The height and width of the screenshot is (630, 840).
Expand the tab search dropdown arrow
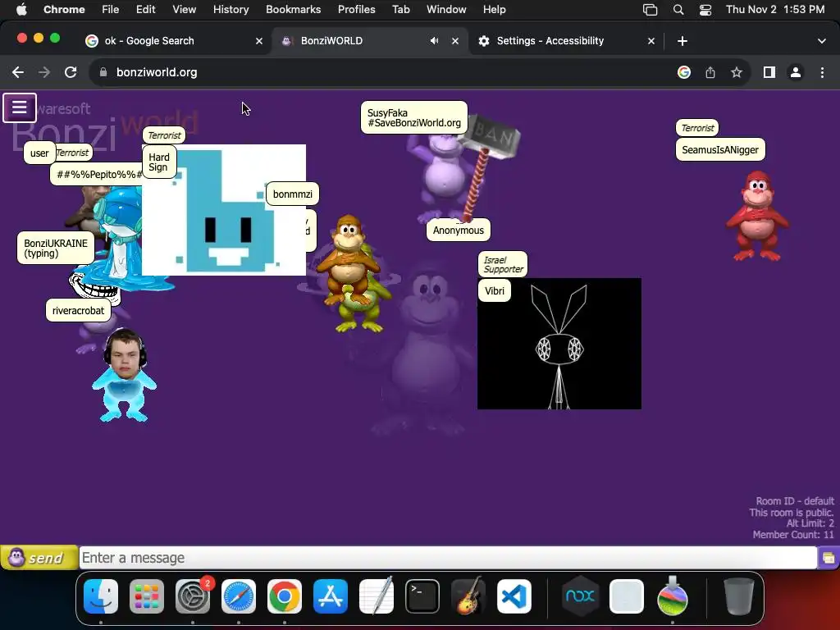(822, 41)
